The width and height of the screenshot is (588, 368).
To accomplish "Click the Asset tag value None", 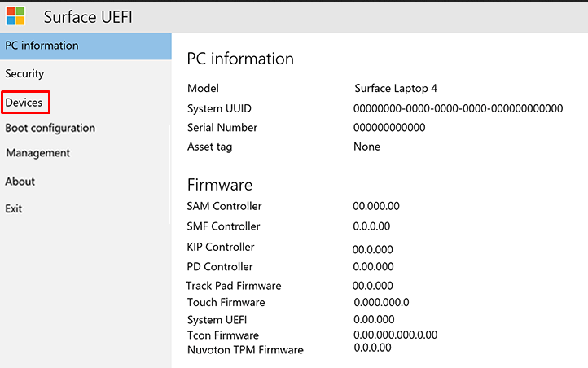I will pyautogui.click(x=366, y=147).
